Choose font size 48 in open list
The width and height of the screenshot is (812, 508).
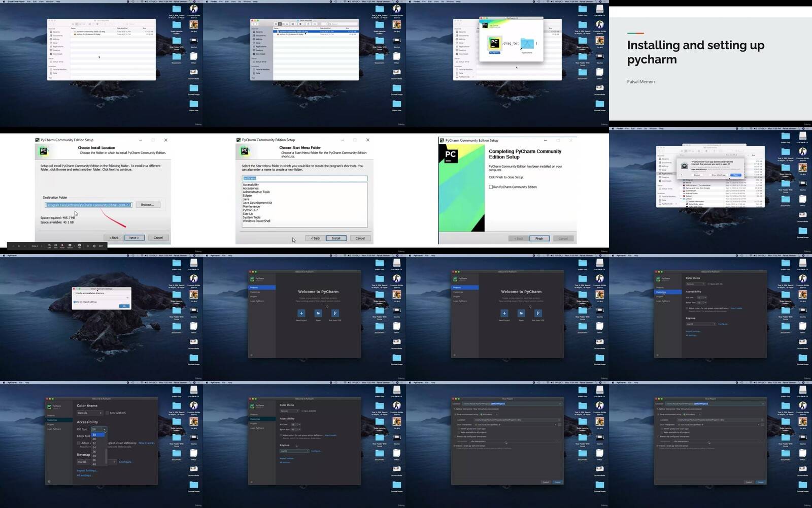point(94,464)
